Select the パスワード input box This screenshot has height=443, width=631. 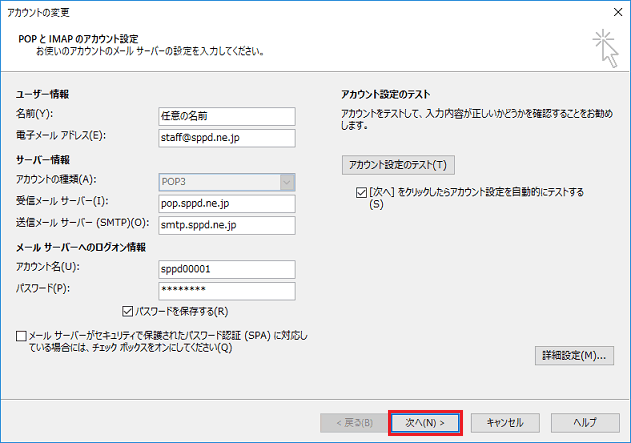coord(227,291)
